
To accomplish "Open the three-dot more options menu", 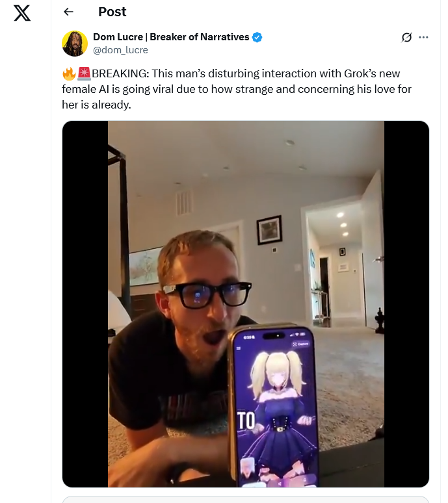I will pyautogui.click(x=423, y=37).
